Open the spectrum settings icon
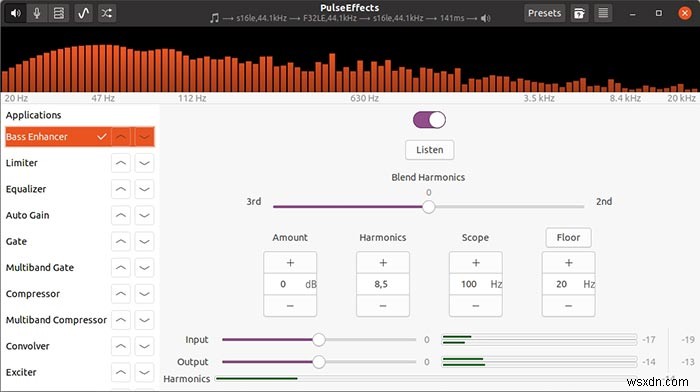 [83, 13]
